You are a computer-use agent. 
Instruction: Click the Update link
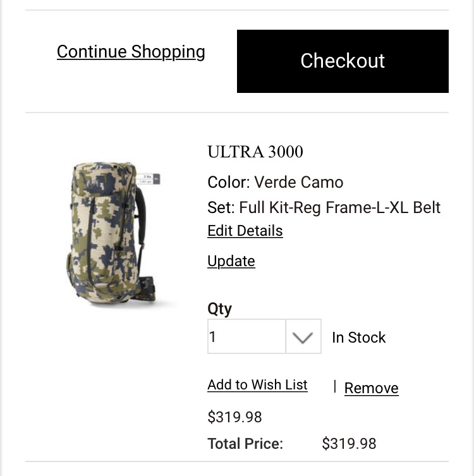pyautogui.click(x=231, y=261)
